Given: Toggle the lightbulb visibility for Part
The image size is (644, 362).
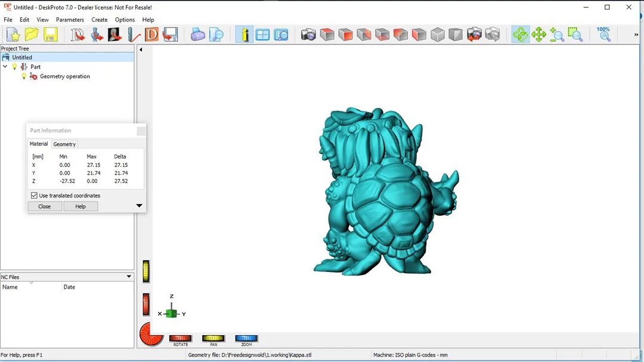Looking at the screenshot, I should (15, 67).
